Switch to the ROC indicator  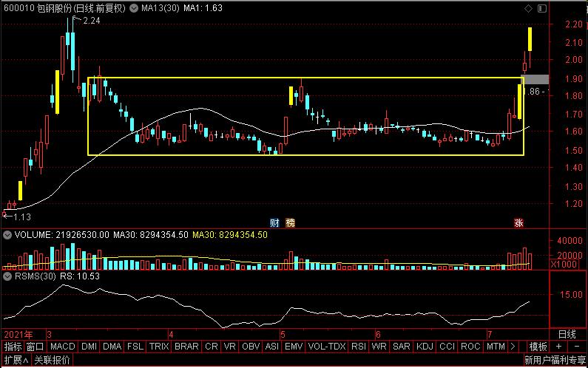tap(470, 347)
